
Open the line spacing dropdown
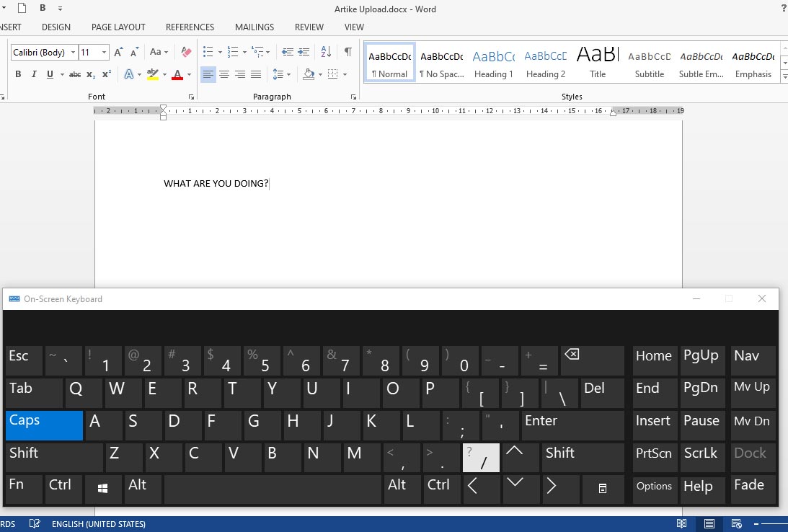coord(289,74)
